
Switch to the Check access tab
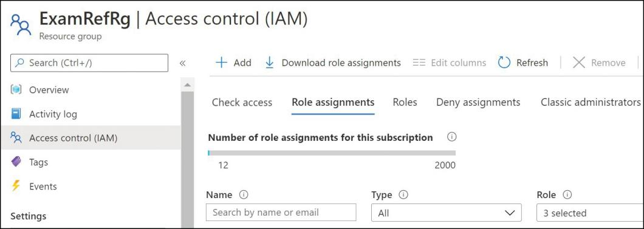tap(242, 102)
